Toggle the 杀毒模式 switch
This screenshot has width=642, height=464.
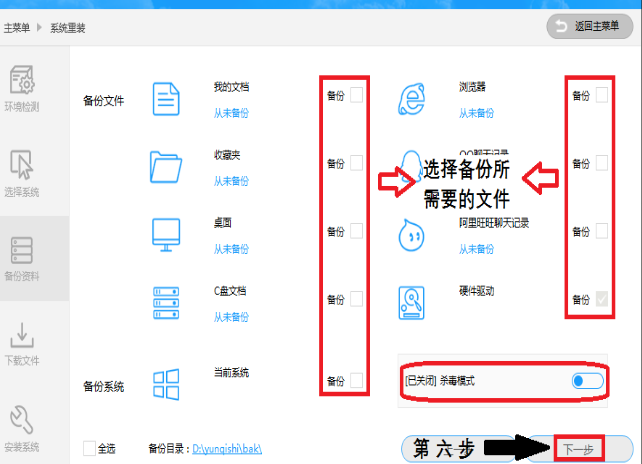(588, 381)
